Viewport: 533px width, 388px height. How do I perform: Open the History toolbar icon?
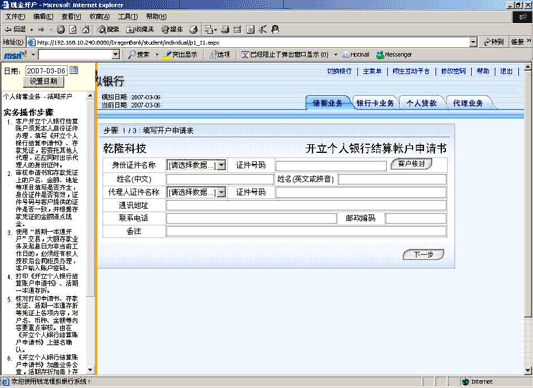click(x=193, y=30)
